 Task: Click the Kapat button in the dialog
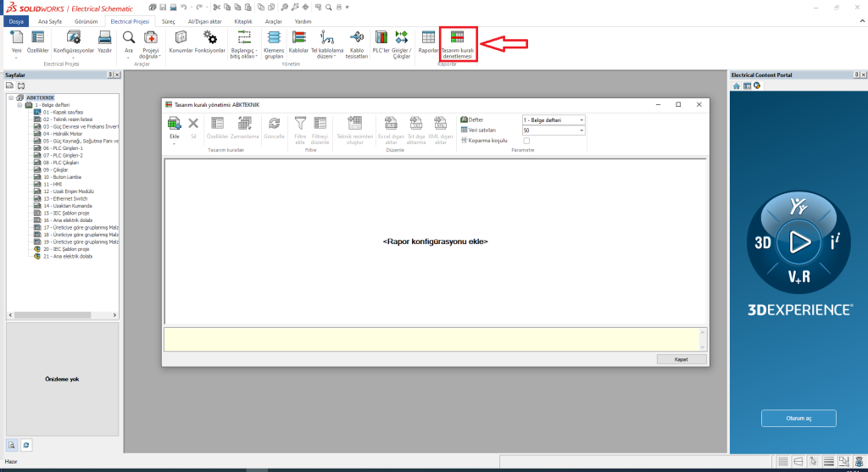pos(682,359)
